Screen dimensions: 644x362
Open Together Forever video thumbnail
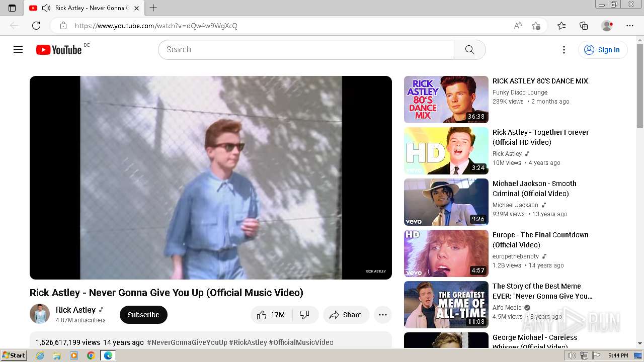pyautogui.click(x=446, y=151)
